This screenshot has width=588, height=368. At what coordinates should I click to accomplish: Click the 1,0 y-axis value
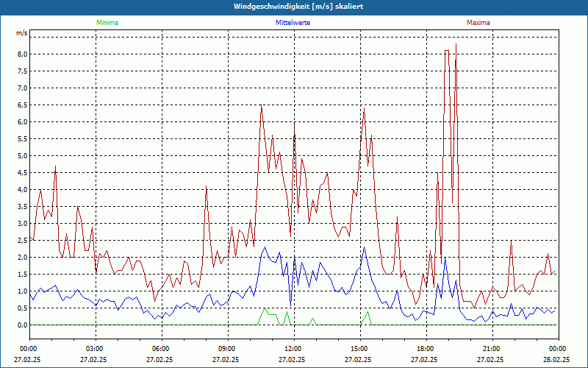pyautogui.click(x=23, y=291)
